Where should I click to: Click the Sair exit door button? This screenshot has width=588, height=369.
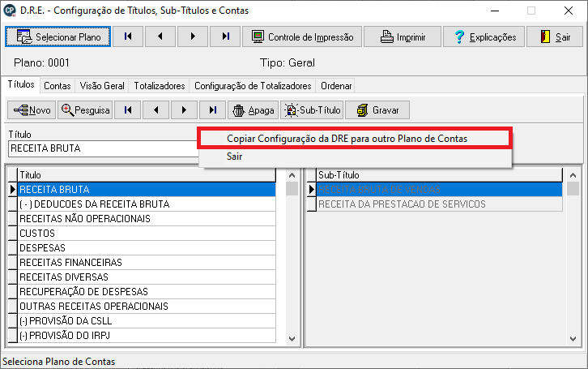(555, 36)
